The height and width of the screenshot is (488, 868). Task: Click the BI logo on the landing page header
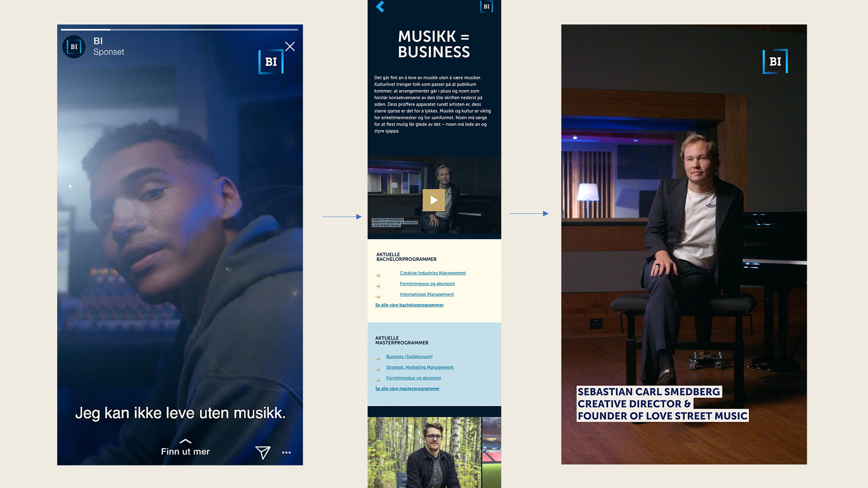(487, 6)
